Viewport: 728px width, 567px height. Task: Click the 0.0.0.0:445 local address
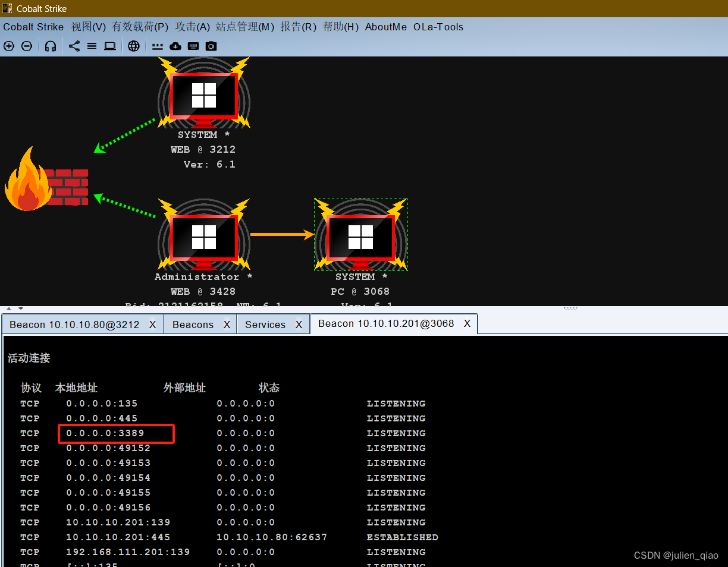(102, 418)
